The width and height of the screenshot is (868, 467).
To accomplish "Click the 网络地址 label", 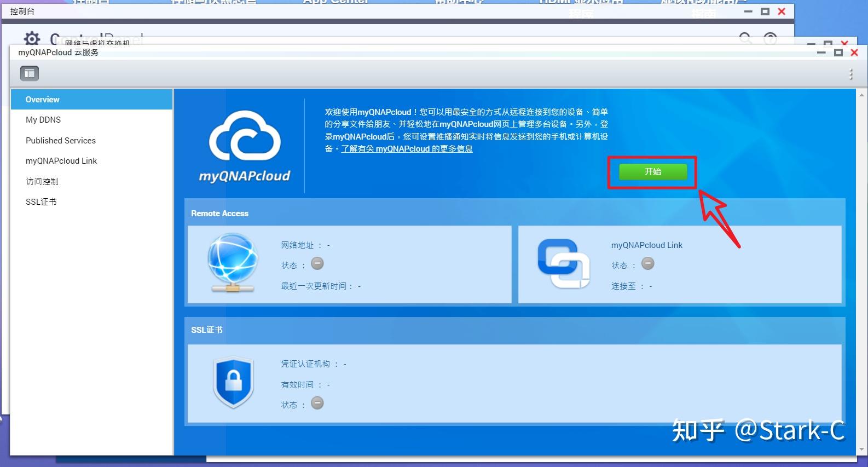I will coord(298,245).
